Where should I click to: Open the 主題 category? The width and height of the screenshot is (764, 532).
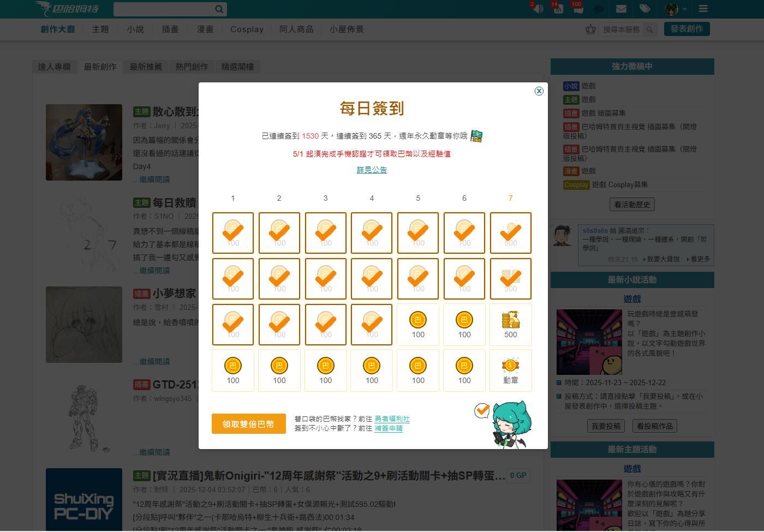click(x=100, y=29)
